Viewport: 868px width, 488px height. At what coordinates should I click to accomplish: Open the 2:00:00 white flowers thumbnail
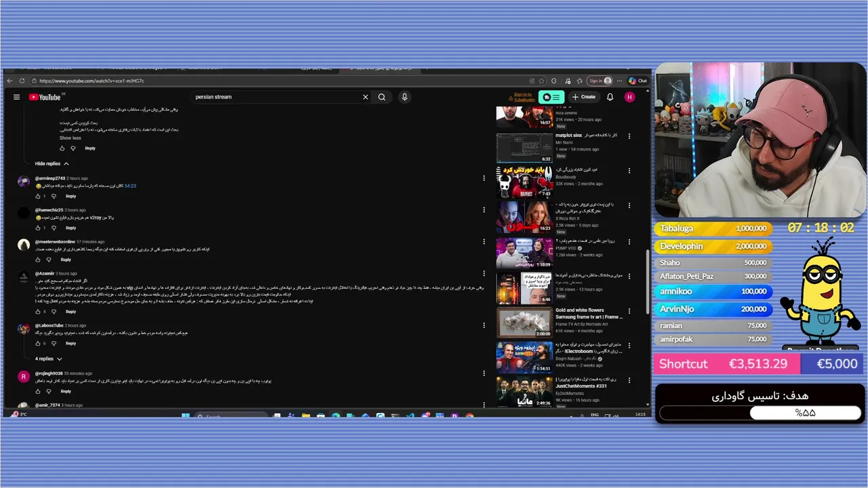coord(524,323)
